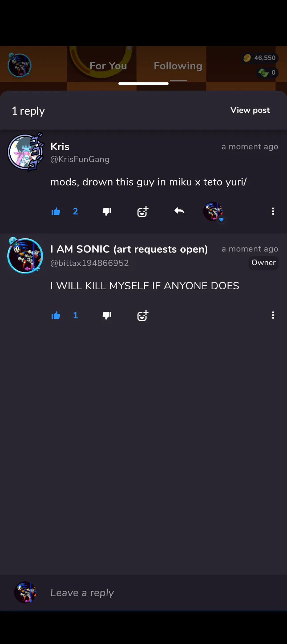287x644 pixels.
Task: Open the @KrisFunGang username
Action: tap(80, 159)
